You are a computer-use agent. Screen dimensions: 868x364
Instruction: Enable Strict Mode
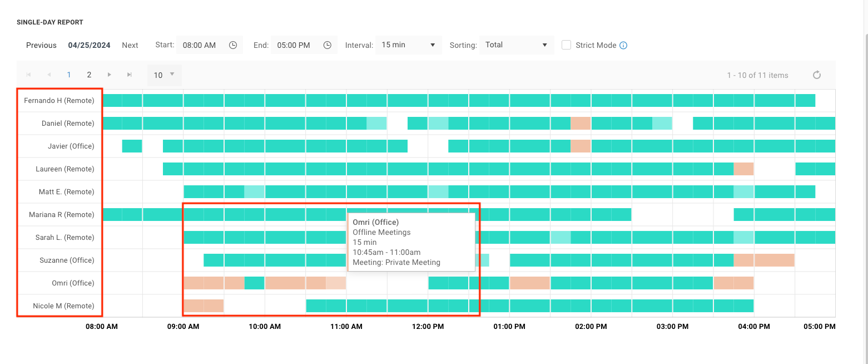(x=566, y=45)
